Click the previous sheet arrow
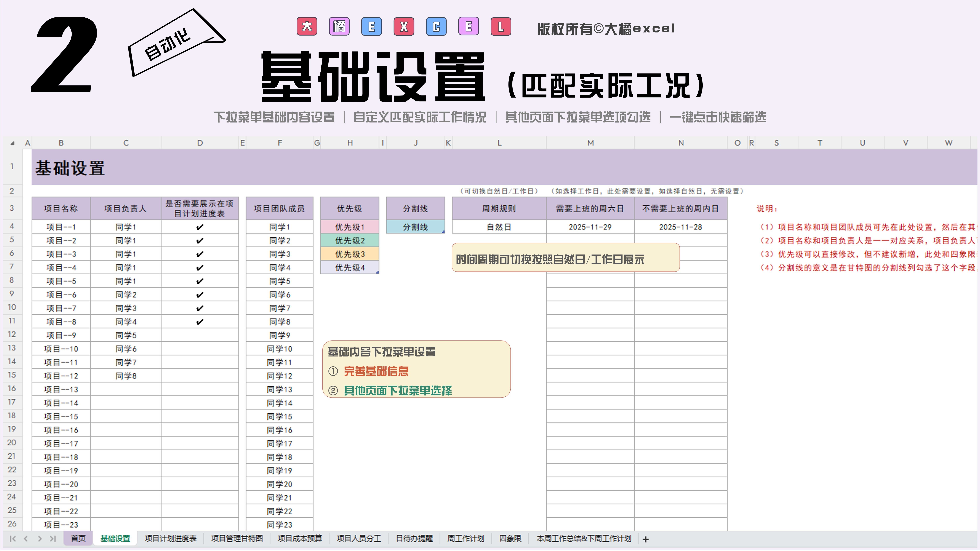Viewport: 980px width, 551px height. coord(26,539)
